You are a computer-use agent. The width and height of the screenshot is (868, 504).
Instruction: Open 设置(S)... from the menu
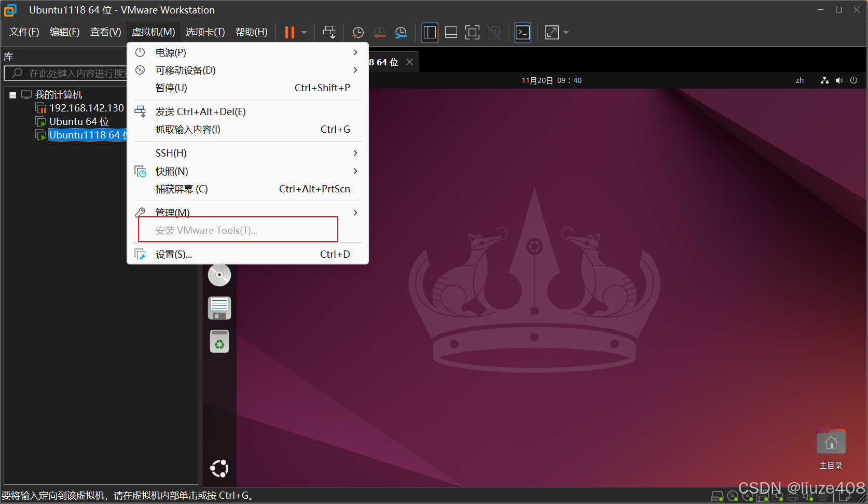247,254
